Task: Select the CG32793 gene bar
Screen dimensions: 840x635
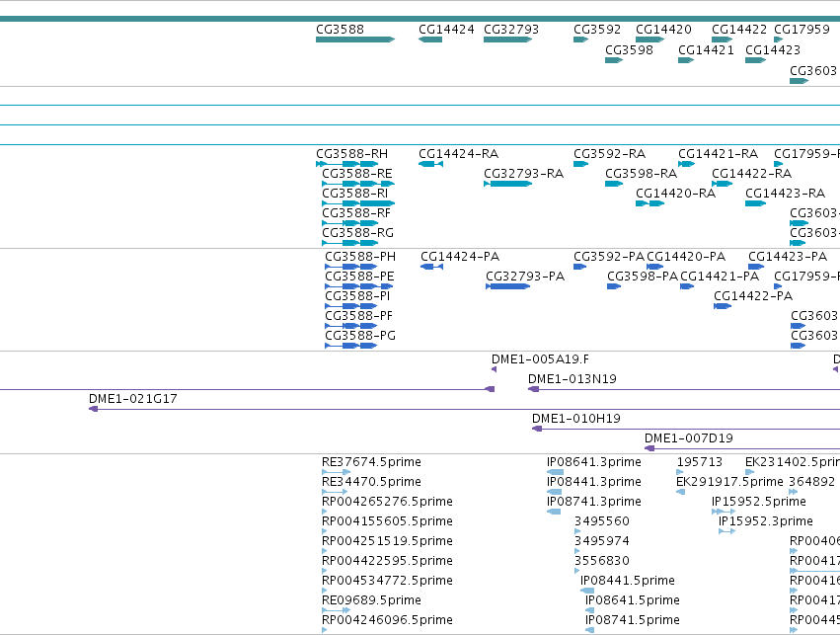Action: pyautogui.click(x=508, y=40)
